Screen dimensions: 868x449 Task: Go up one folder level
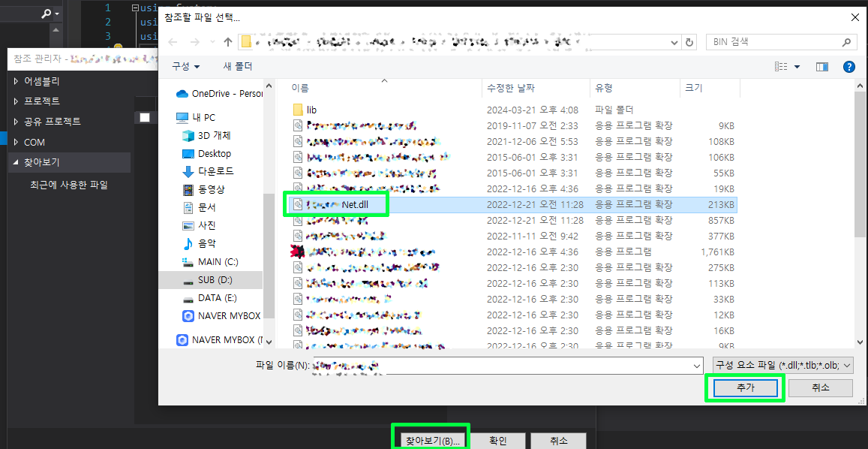(x=227, y=42)
